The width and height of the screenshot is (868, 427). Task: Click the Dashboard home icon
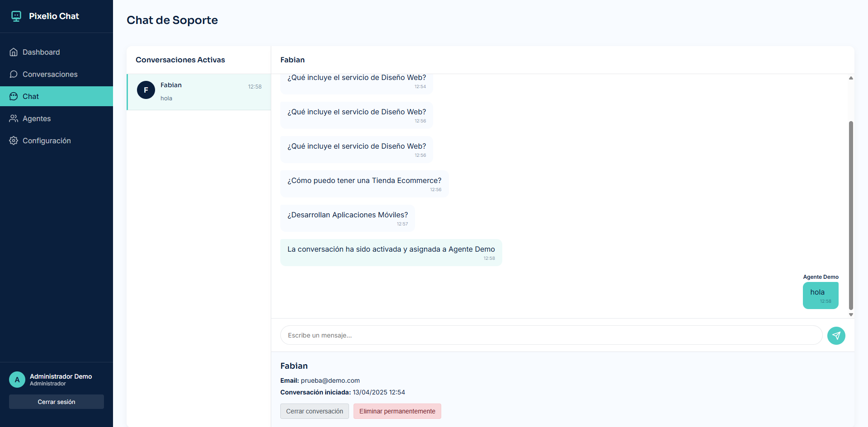coord(14,52)
